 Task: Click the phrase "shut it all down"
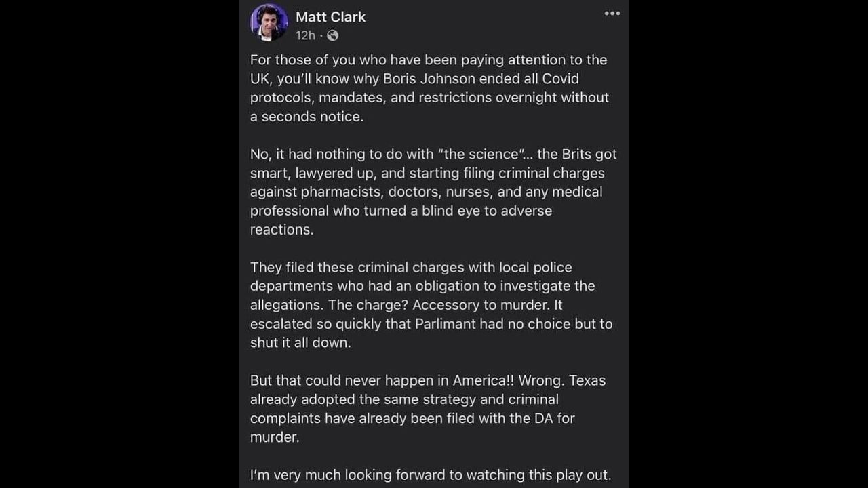[300, 343]
